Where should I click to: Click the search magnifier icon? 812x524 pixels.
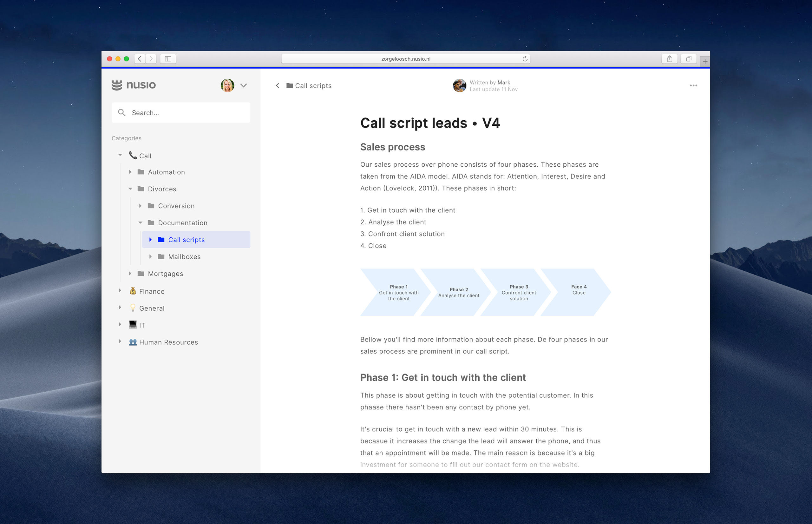click(x=121, y=113)
